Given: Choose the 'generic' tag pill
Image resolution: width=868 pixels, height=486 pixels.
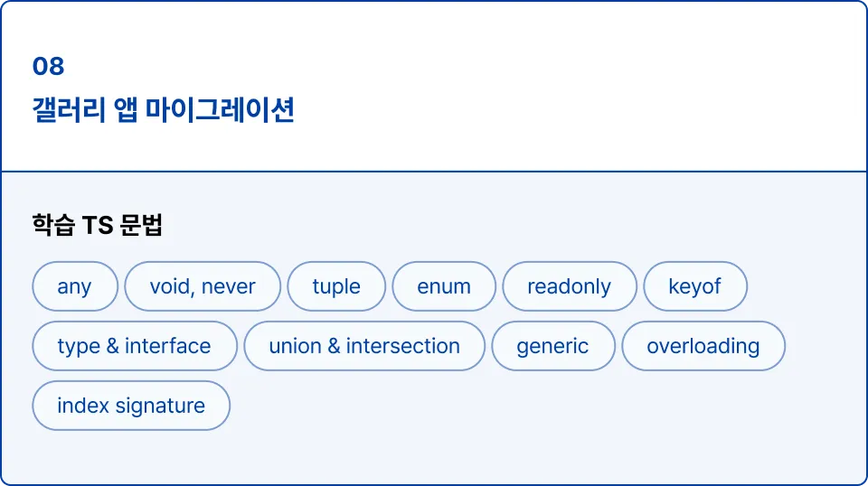Looking at the screenshot, I should 553,346.
